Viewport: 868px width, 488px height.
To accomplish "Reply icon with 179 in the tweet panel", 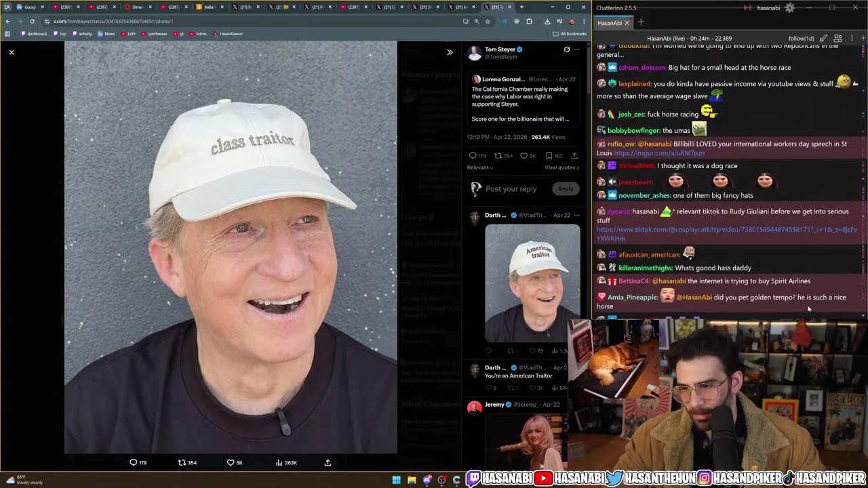I will [x=473, y=156].
